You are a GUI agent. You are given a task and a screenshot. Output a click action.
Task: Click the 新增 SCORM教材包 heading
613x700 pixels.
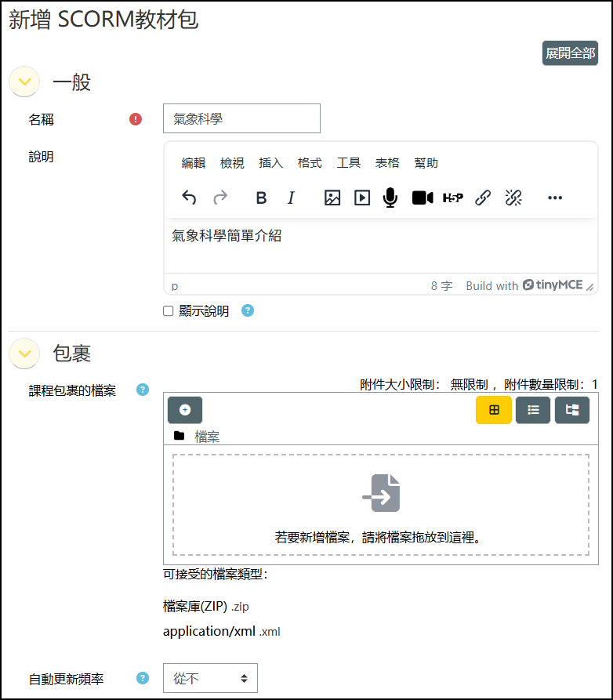pyautogui.click(x=103, y=20)
